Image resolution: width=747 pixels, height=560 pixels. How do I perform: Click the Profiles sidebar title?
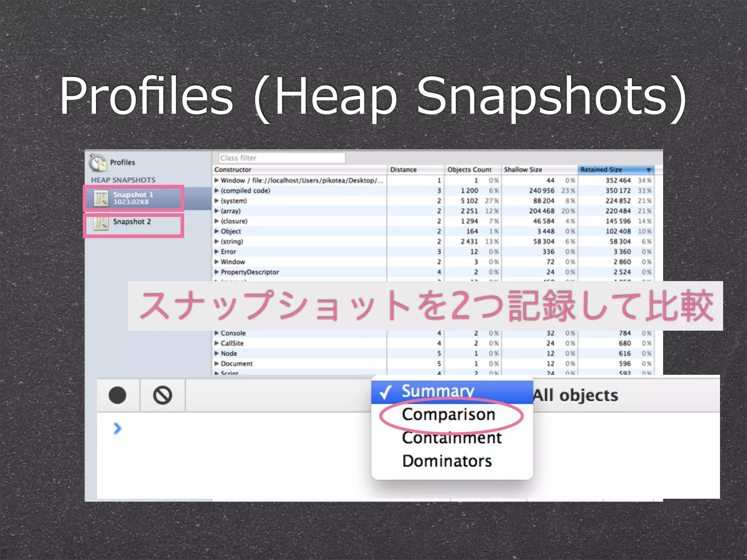click(123, 162)
